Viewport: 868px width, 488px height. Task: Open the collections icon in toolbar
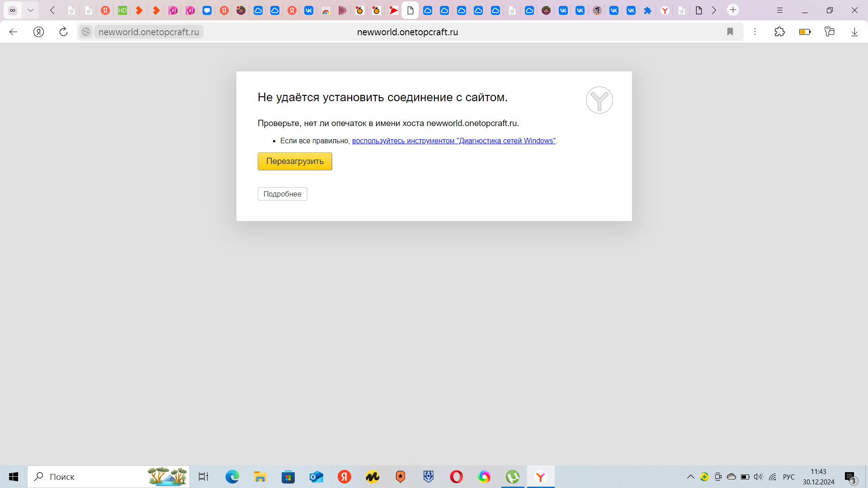pyautogui.click(x=829, y=32)
